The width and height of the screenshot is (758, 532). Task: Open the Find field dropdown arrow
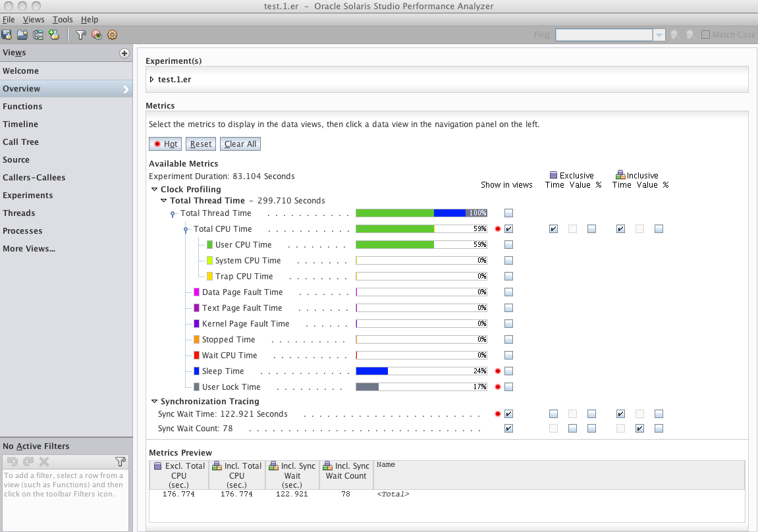659,35
